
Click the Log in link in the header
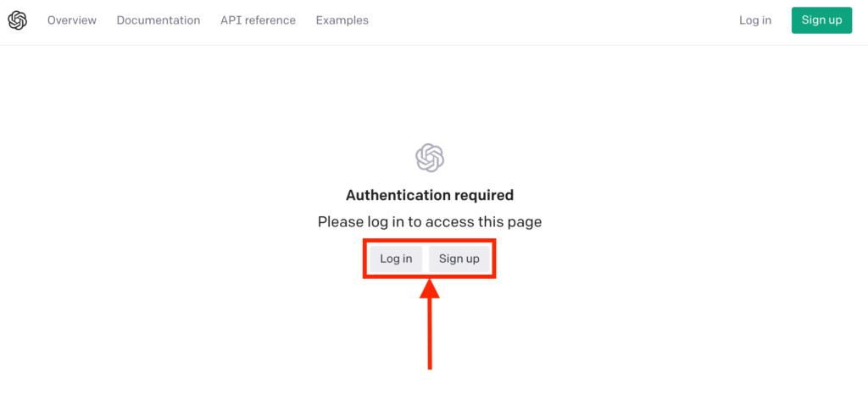[x=755, y=20]
